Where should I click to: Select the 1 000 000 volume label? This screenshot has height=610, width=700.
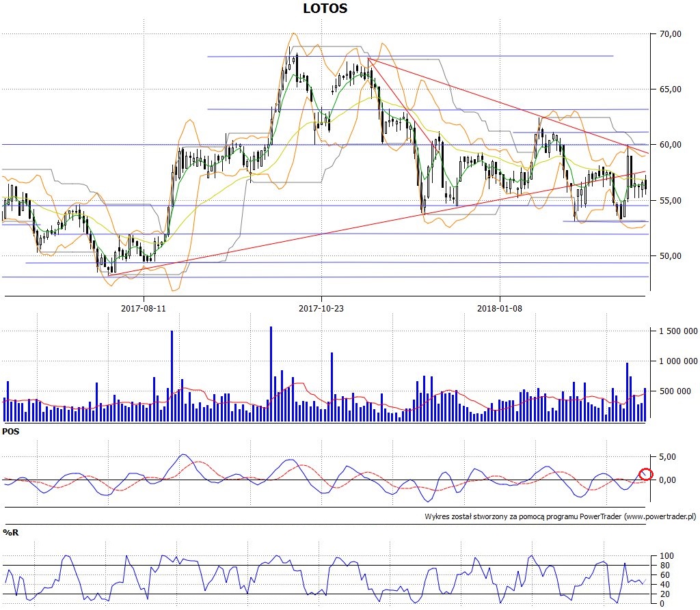click(x=678, y=361)
